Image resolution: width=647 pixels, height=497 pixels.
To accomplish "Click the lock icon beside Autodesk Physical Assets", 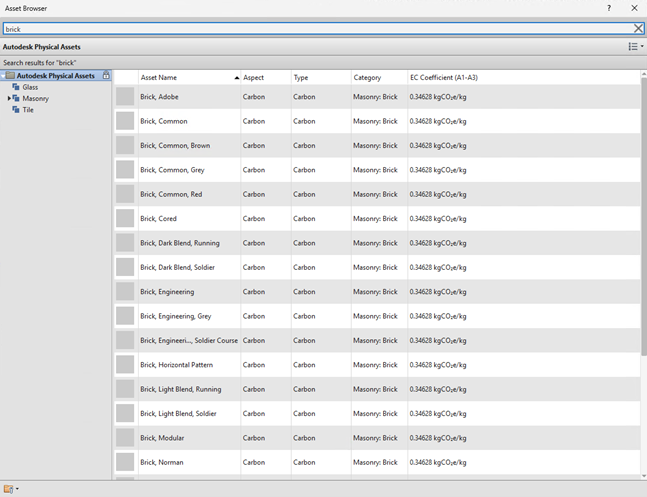I will (x=106, y=76).
